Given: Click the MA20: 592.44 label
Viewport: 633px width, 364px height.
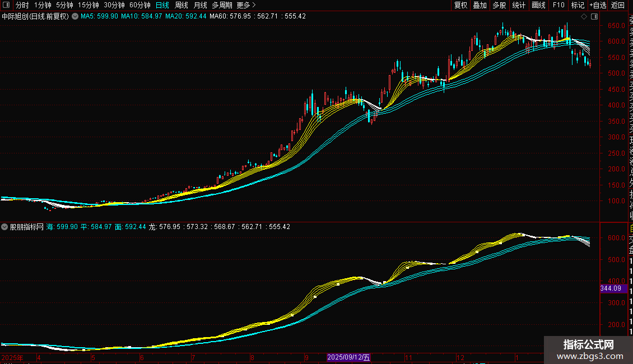Looking at the screenshot, I should tap(186, 17).
